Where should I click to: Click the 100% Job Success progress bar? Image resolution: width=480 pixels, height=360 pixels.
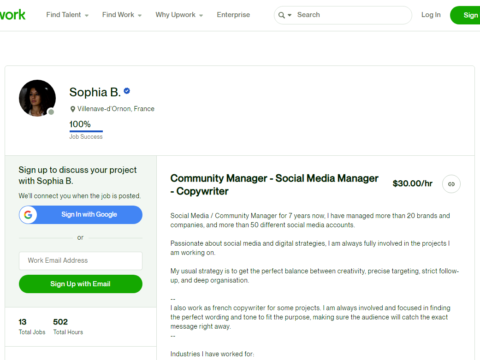(86, 131)
